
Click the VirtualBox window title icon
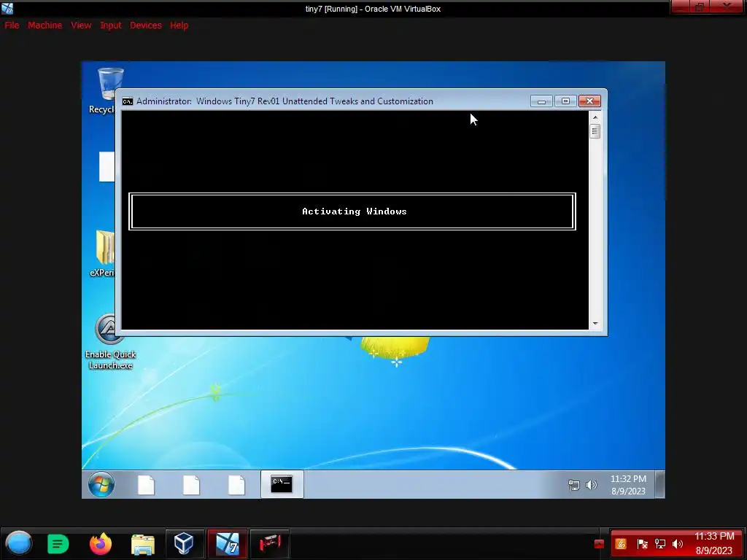pos(7,8)
